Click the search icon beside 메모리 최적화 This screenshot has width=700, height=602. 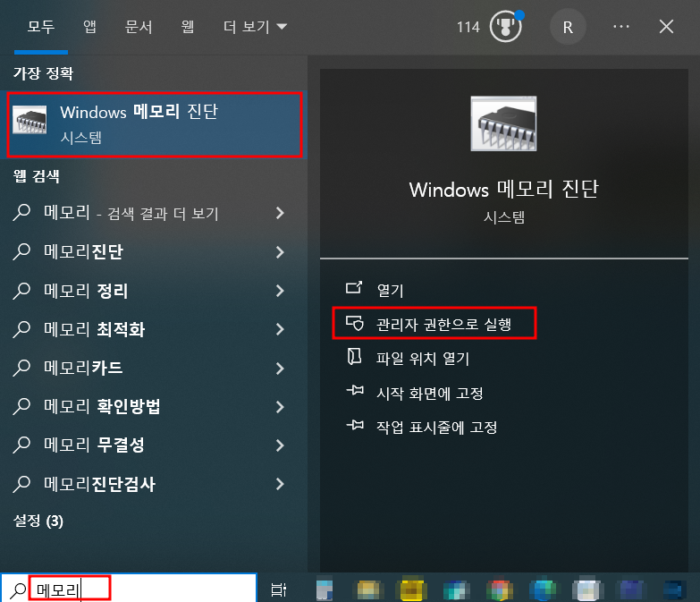click(21, 329)
